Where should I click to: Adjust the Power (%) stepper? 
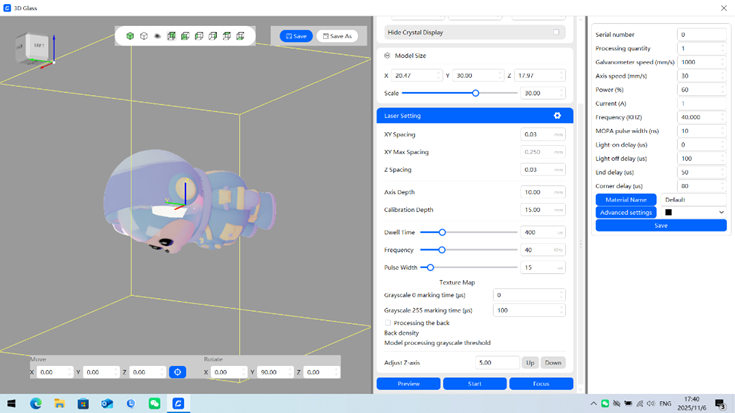(722, 90)
